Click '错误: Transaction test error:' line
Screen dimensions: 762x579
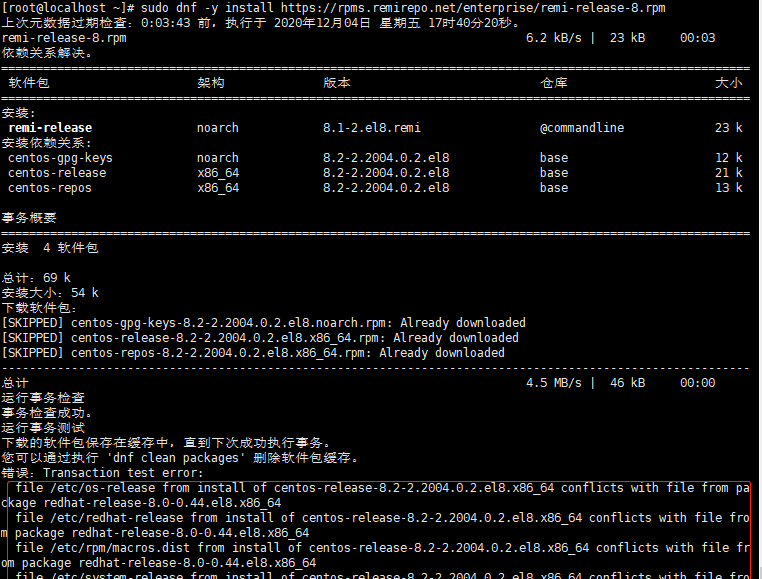coord(103,473)
